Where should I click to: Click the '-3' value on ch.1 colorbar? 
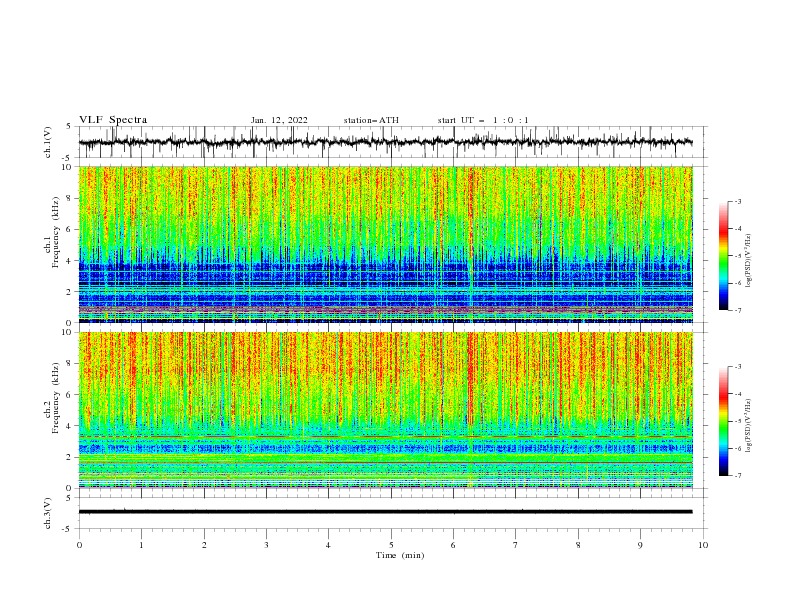[738, 201]
